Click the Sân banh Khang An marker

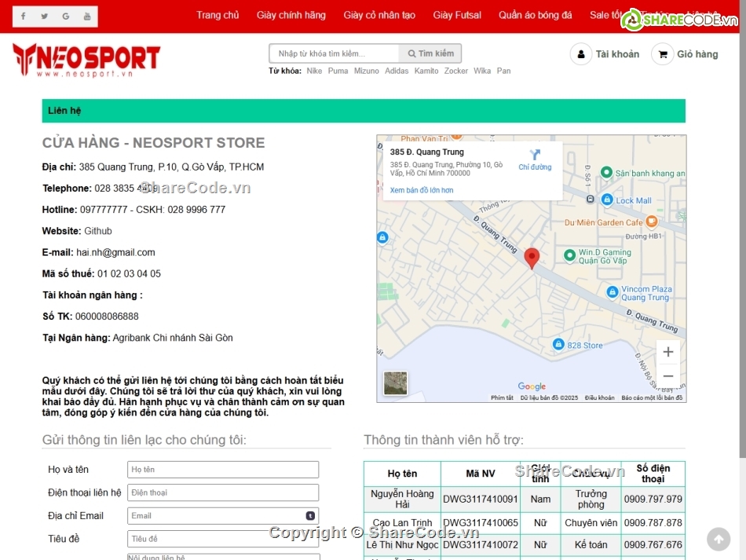pos(606,172)
